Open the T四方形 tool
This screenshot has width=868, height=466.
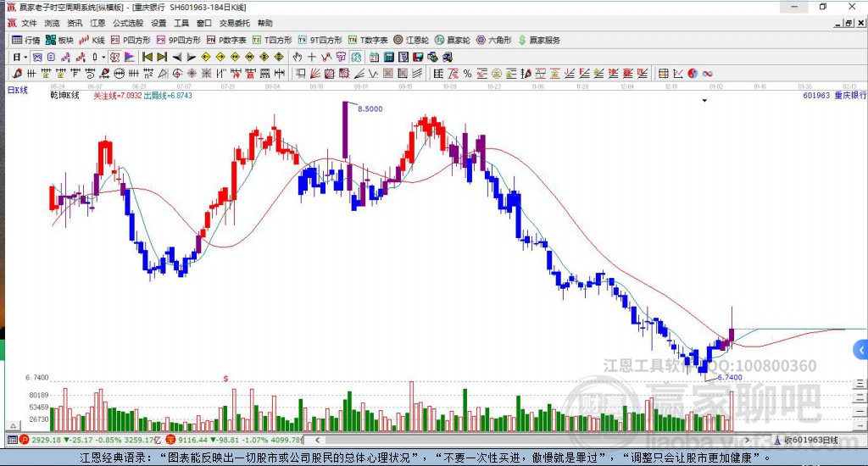pos(272,40)
